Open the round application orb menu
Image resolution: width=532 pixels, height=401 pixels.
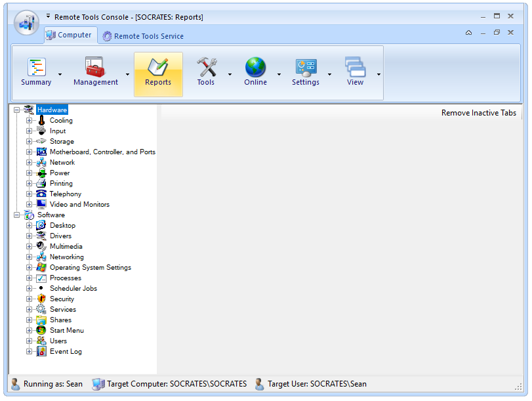point(26,23)
